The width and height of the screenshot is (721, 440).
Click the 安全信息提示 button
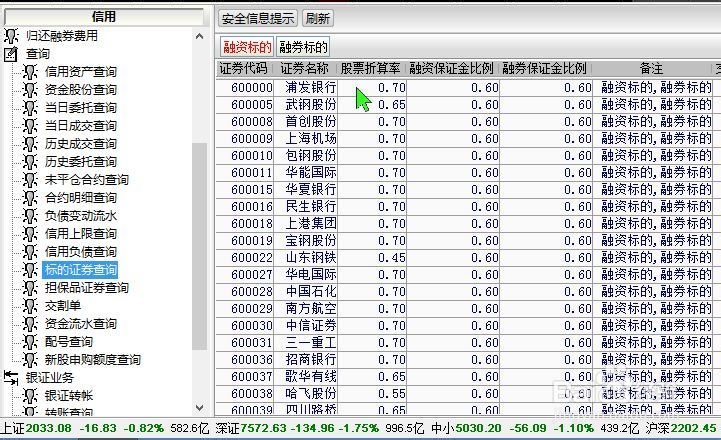point(258,18)
